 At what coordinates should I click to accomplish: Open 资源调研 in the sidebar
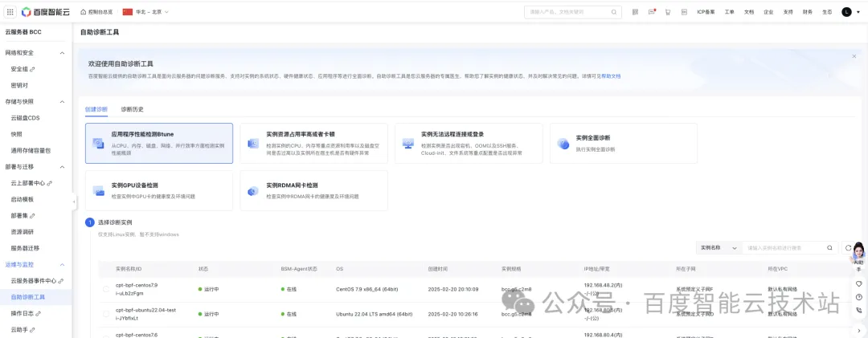click(23, 232)
